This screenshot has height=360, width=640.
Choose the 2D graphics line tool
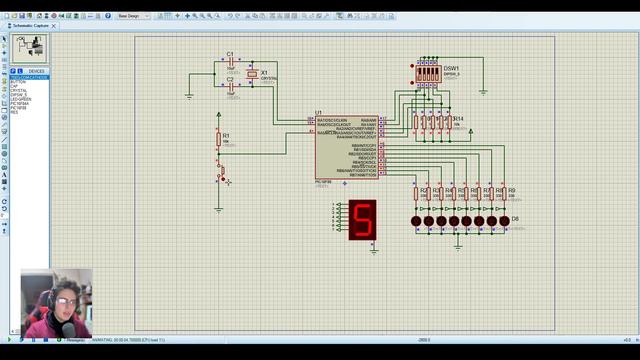click(4, 140)
